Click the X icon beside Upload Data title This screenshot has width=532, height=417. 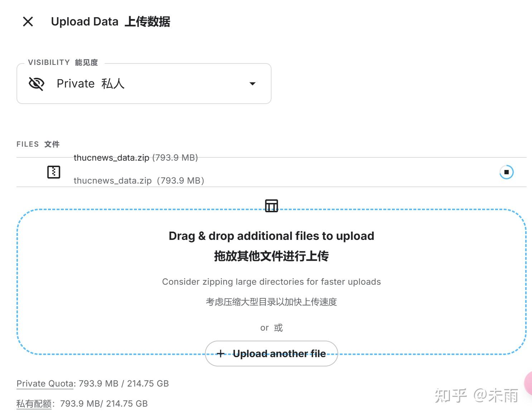[28, 22]
